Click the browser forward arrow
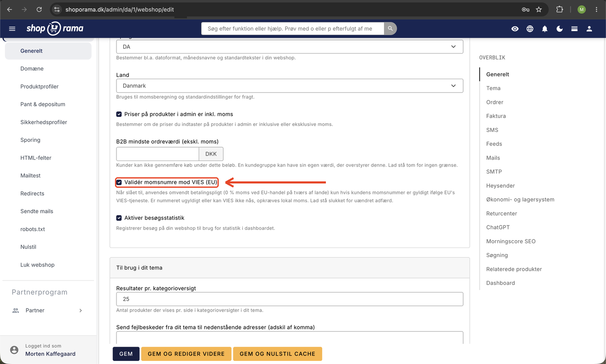Screen dimensions: 606x364 (x=24, y=9)
